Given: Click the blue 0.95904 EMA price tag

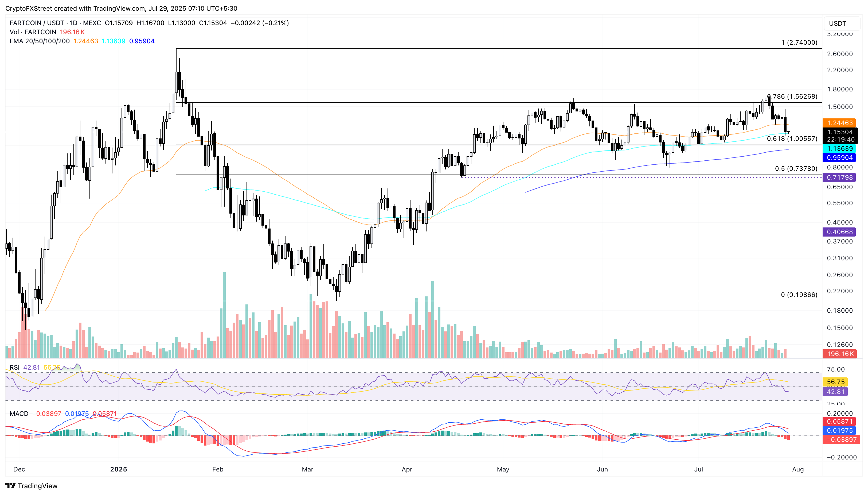Looking at the screenshot, I should click(839, 158).
